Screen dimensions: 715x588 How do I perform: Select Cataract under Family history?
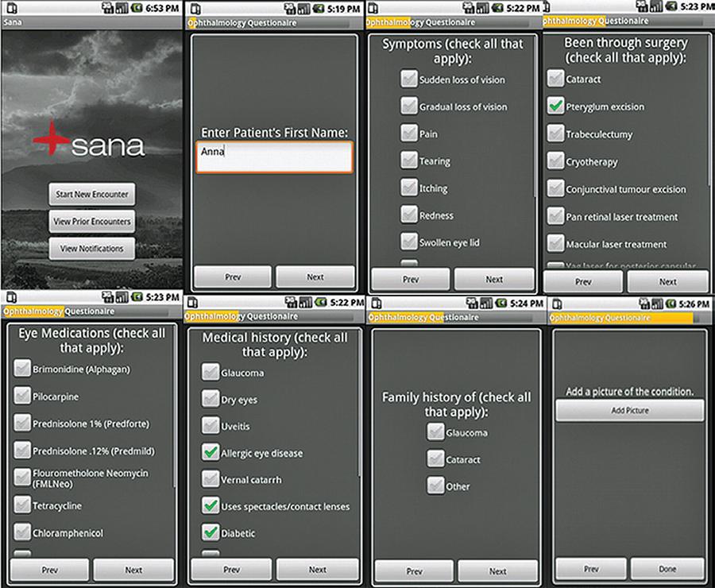pos(435,459)
